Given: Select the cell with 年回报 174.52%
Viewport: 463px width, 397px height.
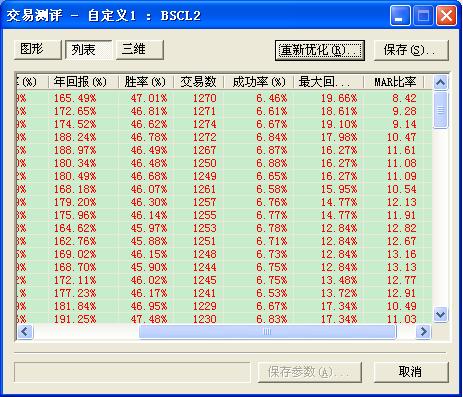Looking at the screenshot, I should pos(75,124).
